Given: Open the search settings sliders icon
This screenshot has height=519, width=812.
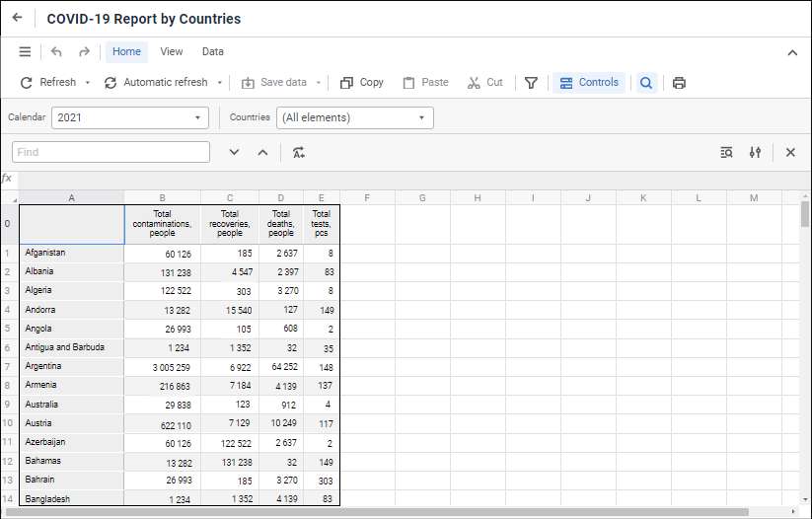Looking at the screenshot, I should pyautogui.click(x=755, y=152).
